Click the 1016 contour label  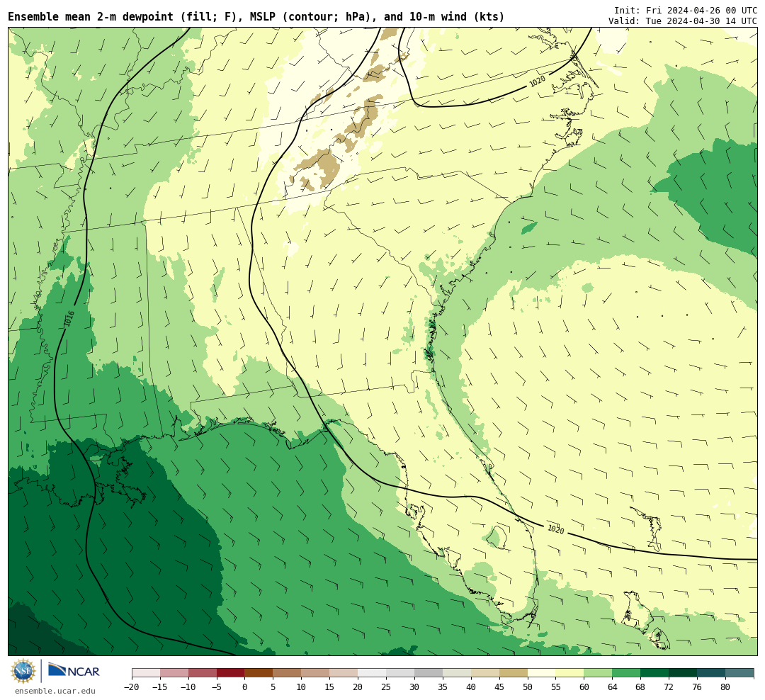coord(69,320)
